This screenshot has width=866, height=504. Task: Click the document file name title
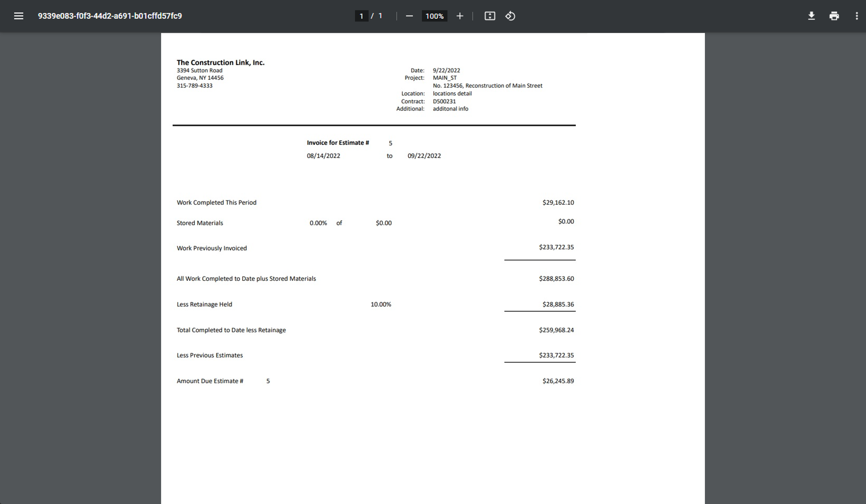110,16
